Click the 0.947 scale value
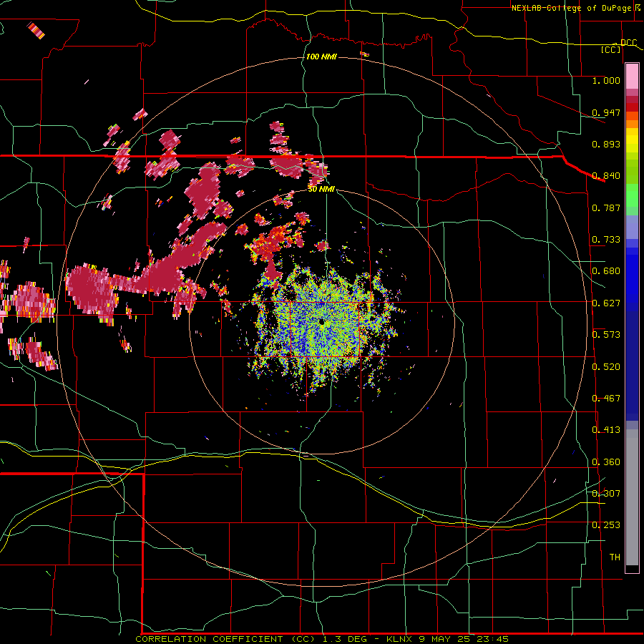Viewport: 644px width, 644px height. click(x=606, y=112)
